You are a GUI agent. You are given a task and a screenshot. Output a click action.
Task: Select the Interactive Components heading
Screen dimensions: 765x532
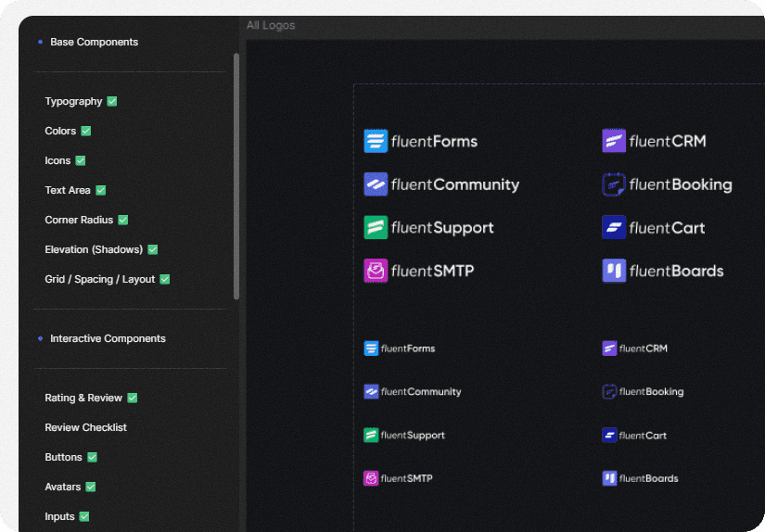108,338
